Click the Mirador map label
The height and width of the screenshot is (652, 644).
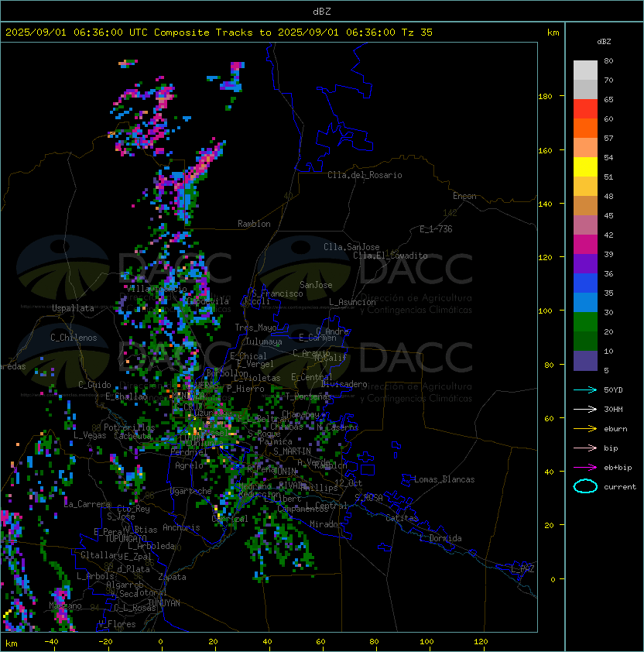point(327,524)
